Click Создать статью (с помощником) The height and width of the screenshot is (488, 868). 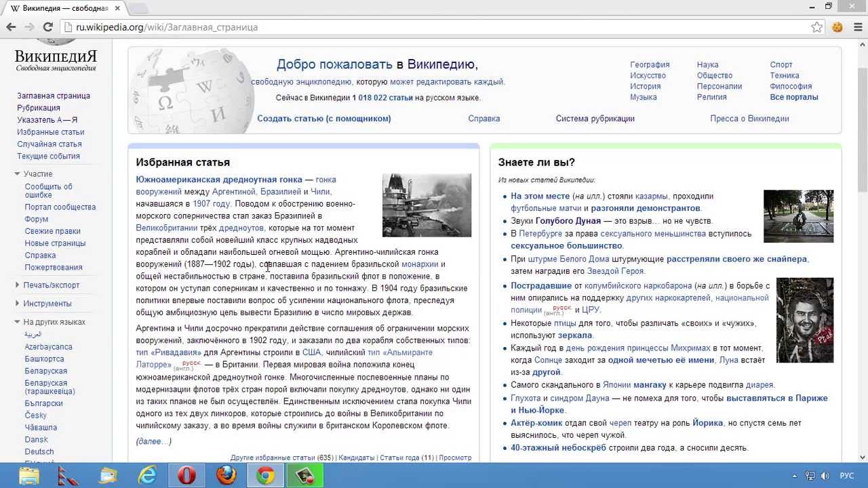[324, 119]
